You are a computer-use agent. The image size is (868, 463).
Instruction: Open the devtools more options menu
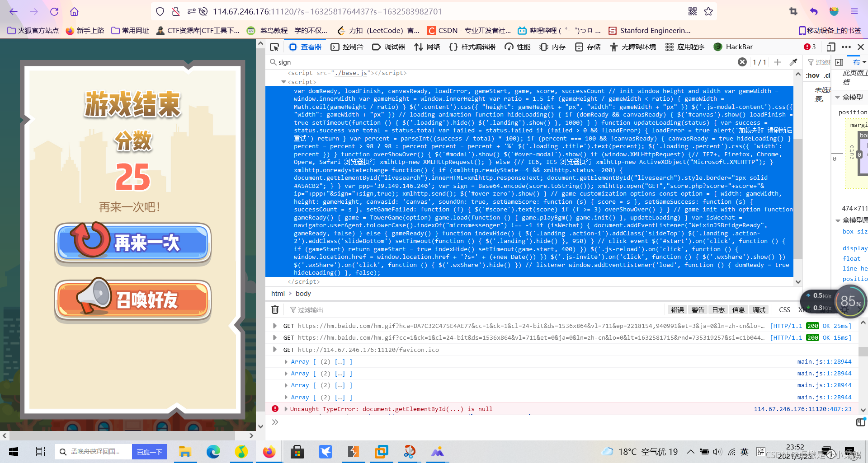[846, 47]
